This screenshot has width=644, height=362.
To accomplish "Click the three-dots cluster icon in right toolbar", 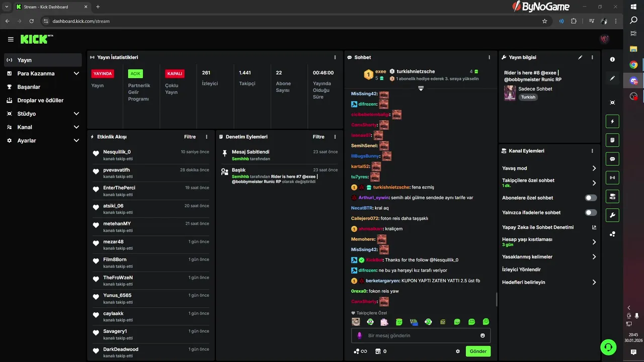I will [612, 234].
